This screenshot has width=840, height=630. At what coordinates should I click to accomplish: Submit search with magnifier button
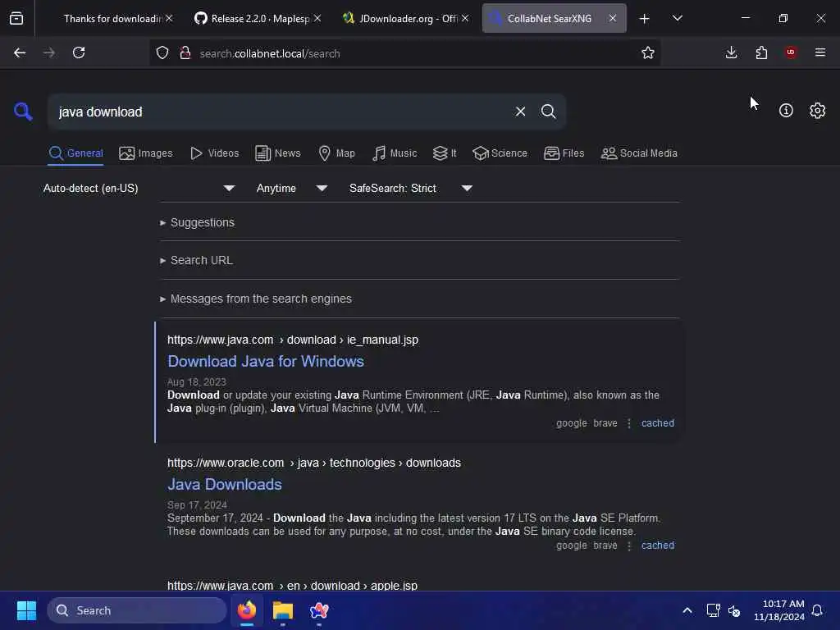click(548, 112)
